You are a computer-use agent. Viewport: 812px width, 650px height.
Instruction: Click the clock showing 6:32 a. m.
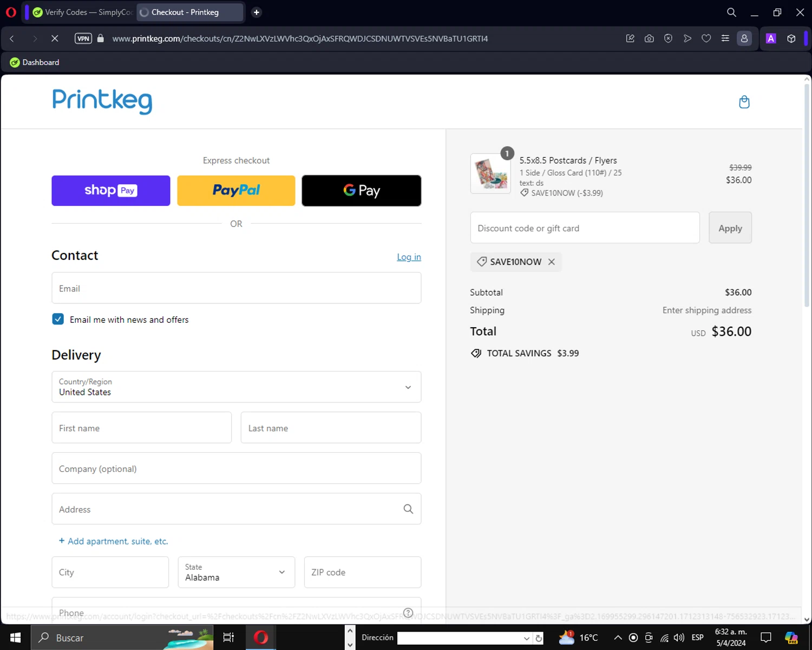731,638
